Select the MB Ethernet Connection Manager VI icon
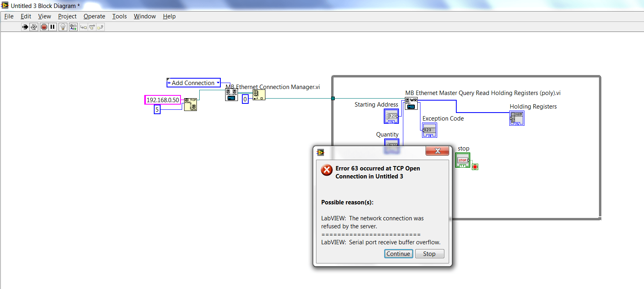The image size is (644, 289). pos(231,95)
